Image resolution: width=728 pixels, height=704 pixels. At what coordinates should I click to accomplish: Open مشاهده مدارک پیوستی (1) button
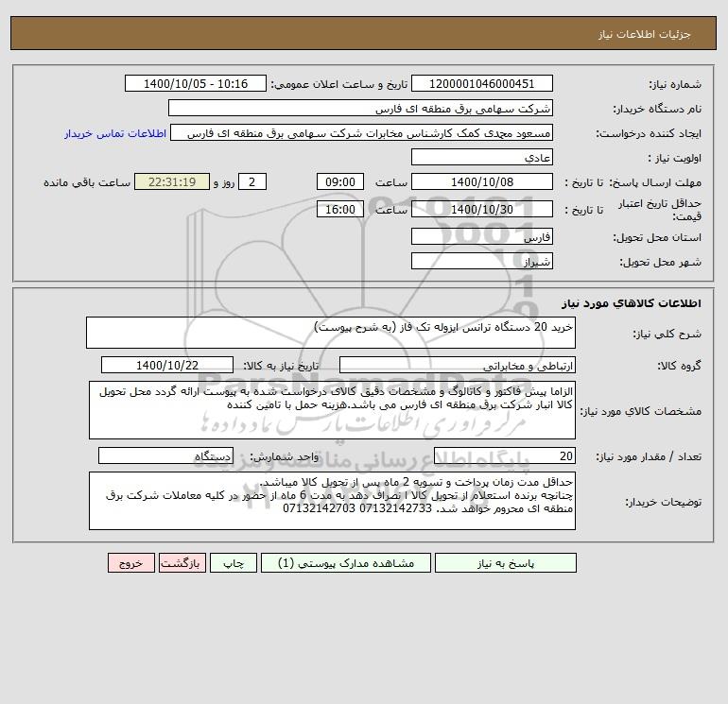tap(346, 563)
